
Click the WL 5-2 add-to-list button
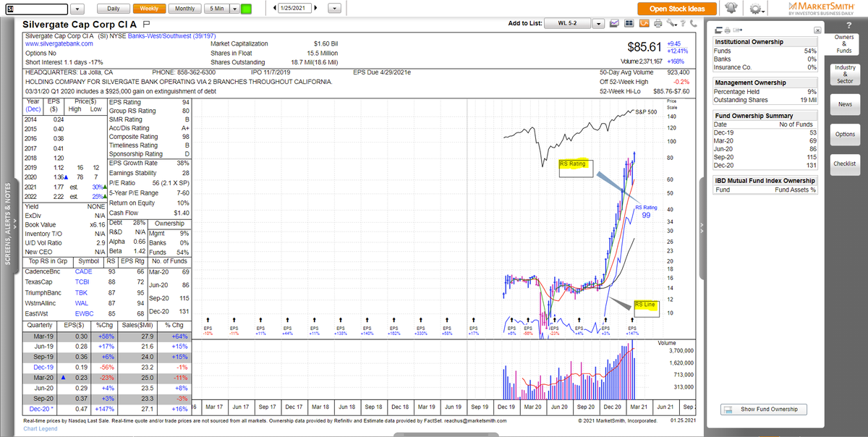click(569, 23)
